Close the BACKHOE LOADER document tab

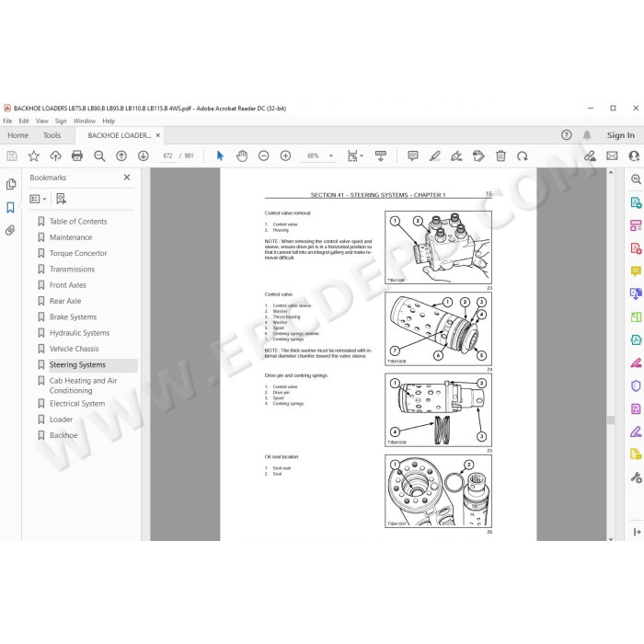(158, 135)
